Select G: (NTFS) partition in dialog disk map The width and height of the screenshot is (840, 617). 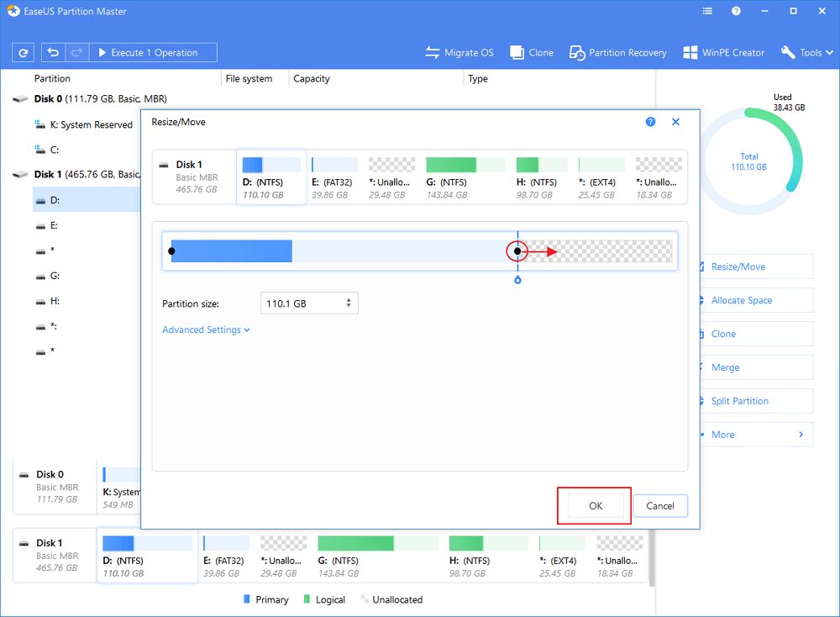465,178
